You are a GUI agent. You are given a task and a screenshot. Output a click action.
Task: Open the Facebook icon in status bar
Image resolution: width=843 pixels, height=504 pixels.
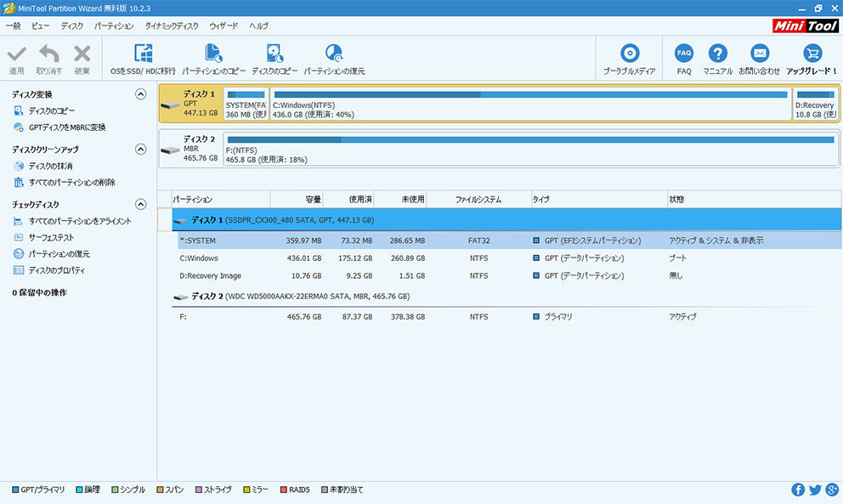798,490
